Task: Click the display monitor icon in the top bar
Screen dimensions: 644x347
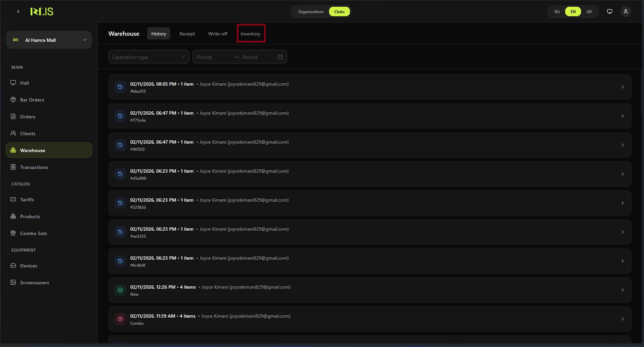Action: [x=609, y=11]
